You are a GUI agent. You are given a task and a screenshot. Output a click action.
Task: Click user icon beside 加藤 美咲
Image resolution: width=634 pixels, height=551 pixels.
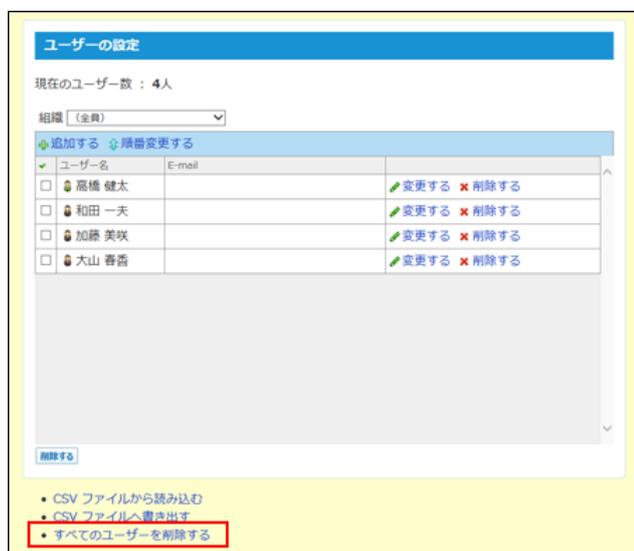(x=68, y=236)
